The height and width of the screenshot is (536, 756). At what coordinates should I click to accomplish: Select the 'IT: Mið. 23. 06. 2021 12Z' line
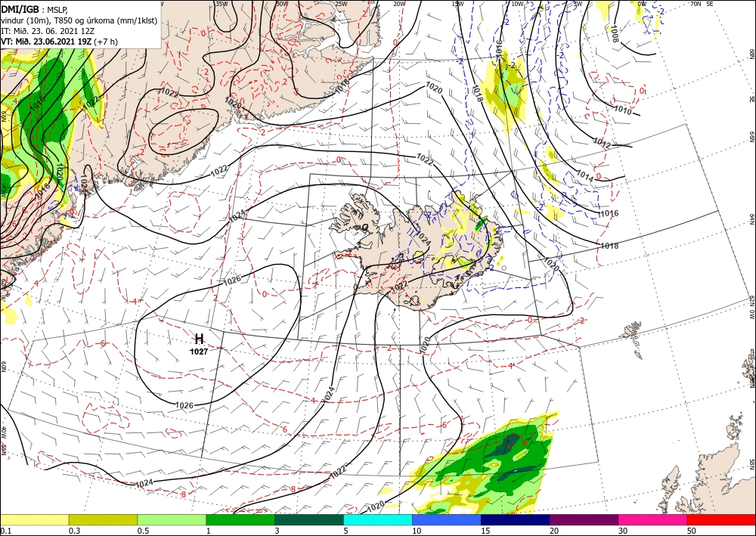coord(47,31)
